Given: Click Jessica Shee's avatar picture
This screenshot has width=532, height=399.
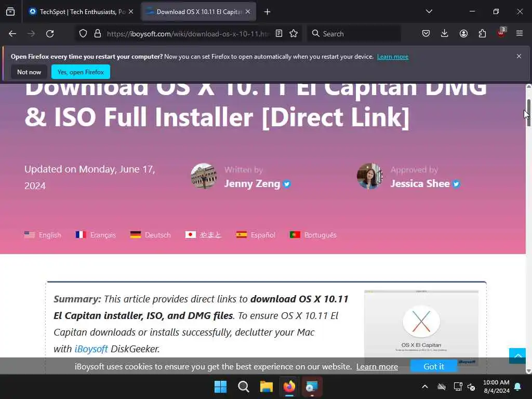Looking at the screenshot, I should [370, 176].
